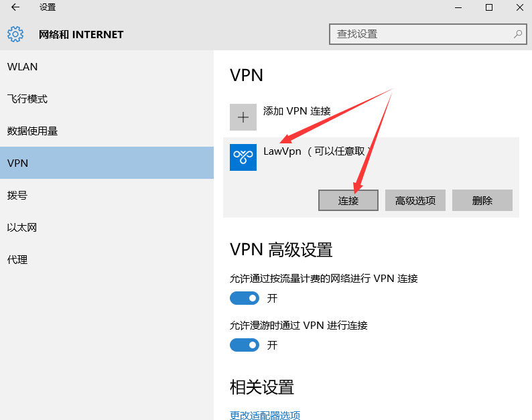Maximize the settings window
The height and width of the screenshot is (420, 532).
489,7
